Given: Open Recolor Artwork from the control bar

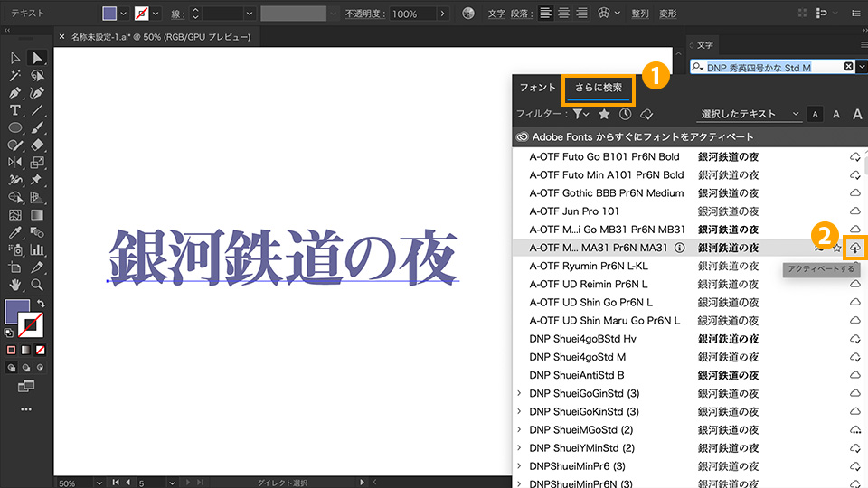Looking at the screenshot, I should click(468, 14).
